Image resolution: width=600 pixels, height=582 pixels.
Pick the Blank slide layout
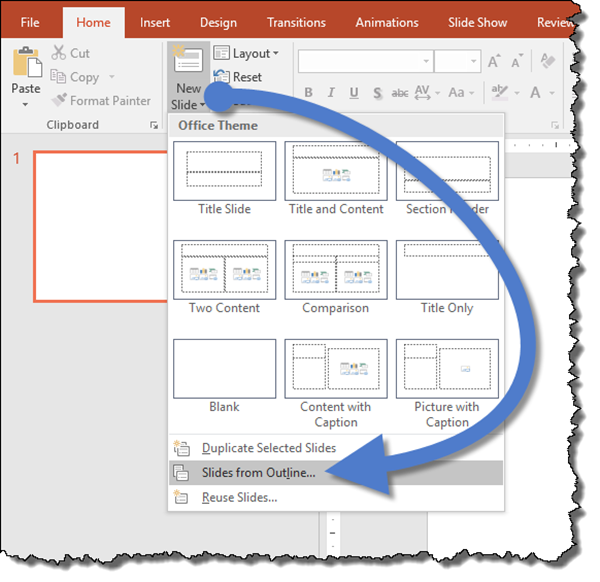tap(224, 370)
